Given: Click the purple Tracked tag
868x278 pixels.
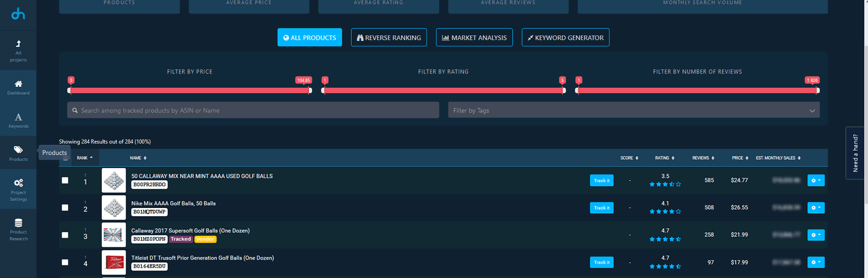Looking at the screenshot, I should 181,239.
